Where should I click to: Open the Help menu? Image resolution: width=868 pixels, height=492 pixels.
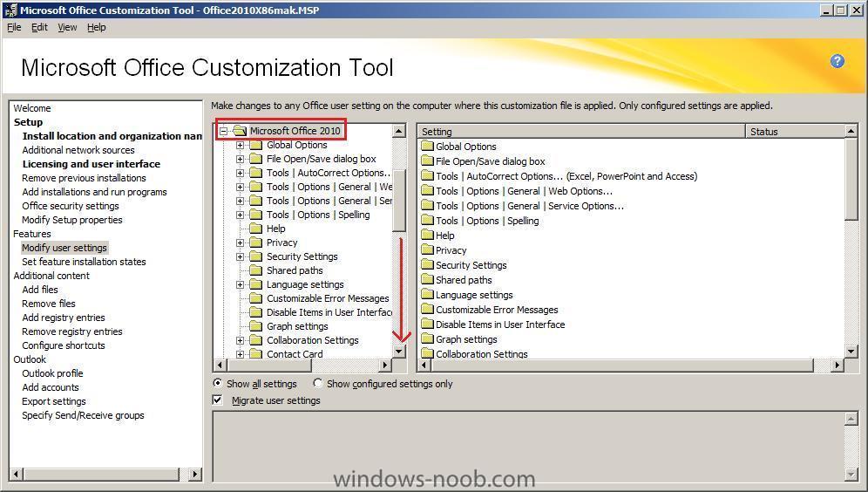(97, 27)
